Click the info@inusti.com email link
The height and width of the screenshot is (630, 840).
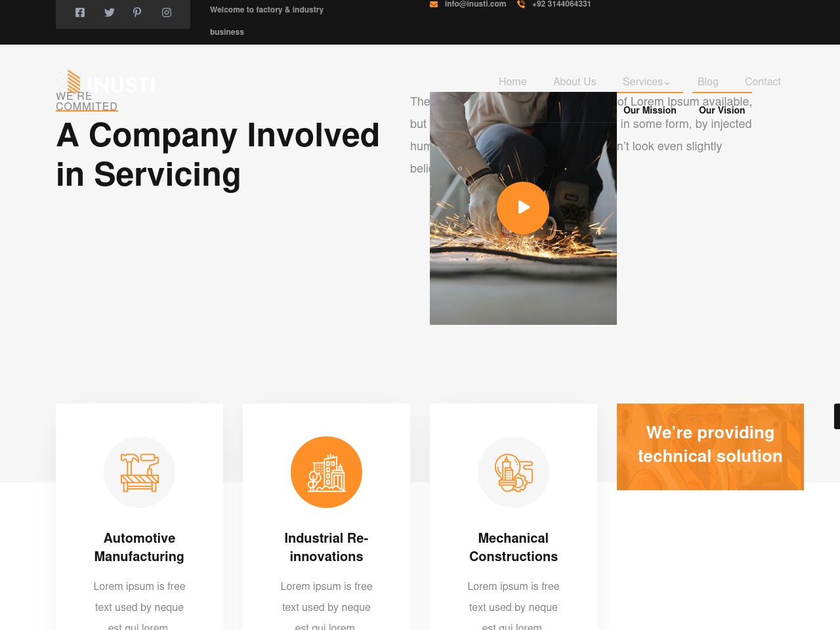[x=475, y=4]
